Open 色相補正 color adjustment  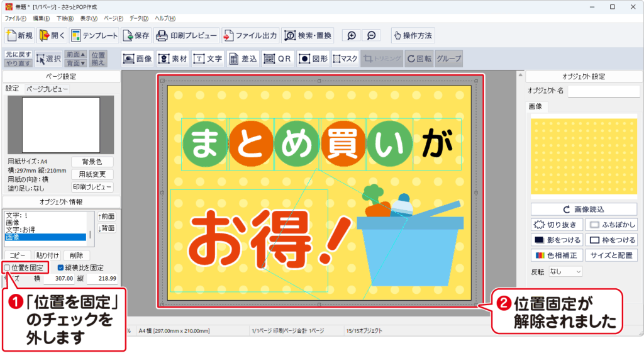[556, 255]
